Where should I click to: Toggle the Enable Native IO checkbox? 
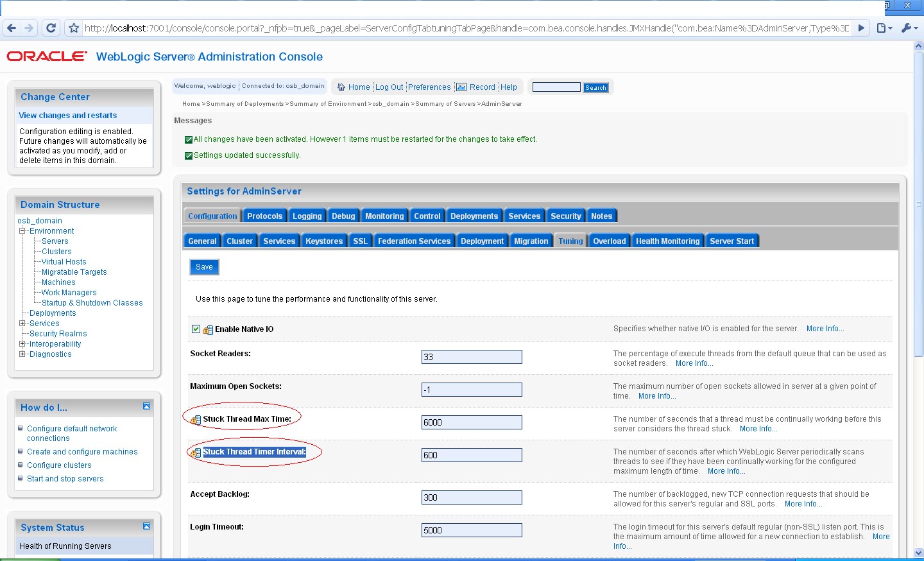point(196,329)
